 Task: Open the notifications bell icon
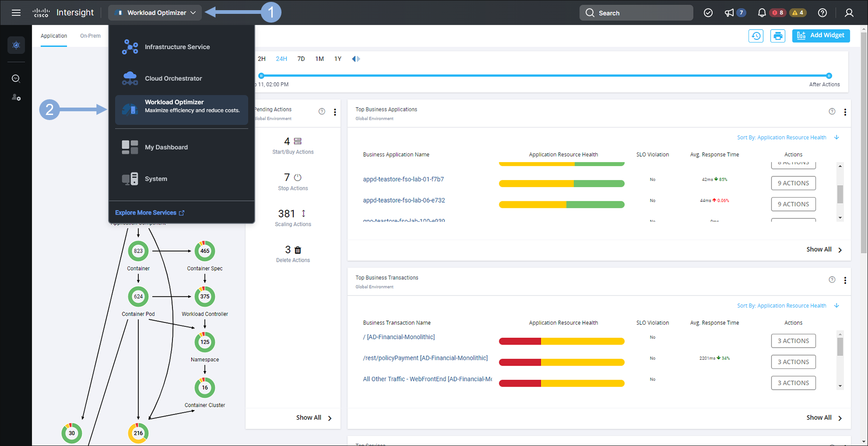(x=762, y=13)
